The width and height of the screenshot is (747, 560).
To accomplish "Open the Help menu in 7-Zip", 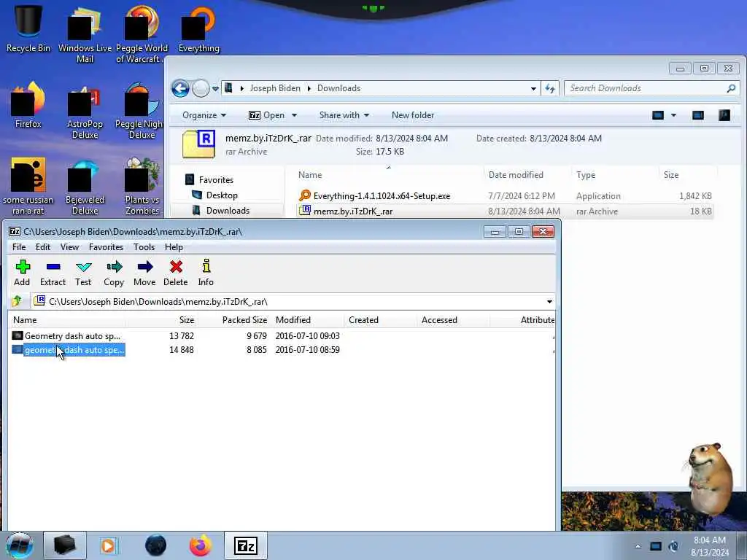I will tap(174, 247).
